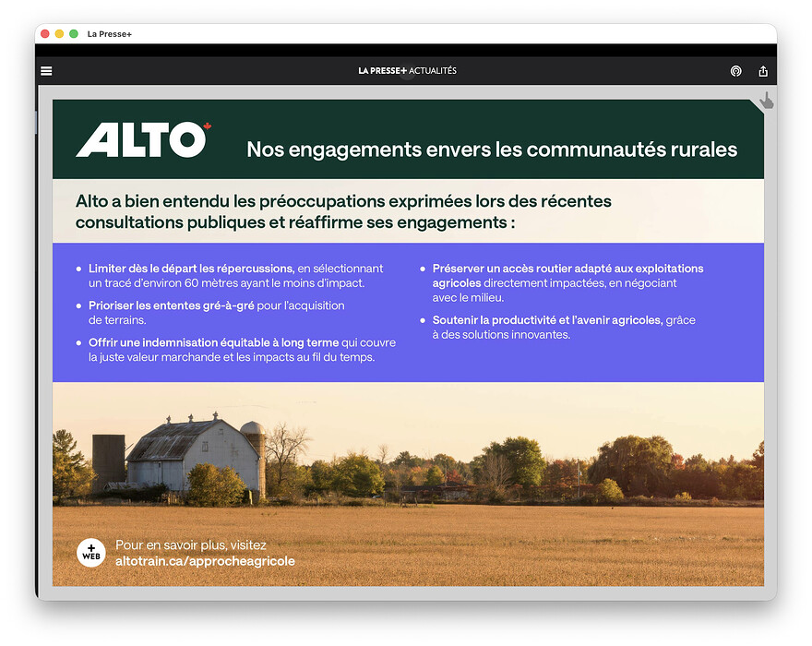Image resolution: width=812 pixels, height=646 pixels.
Task: Click text 'Offrir une indemnisation équitable à long terme'
Action: point(213,342)
